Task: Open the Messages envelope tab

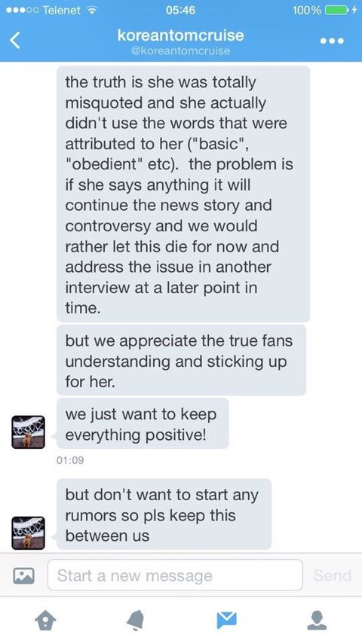Action: click(x=227, y=620)
